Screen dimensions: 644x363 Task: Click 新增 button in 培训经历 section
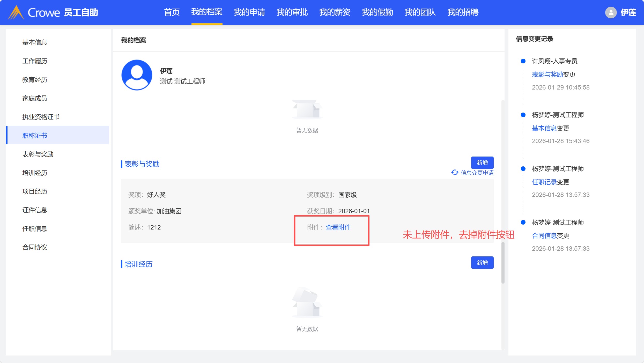(x=482, y=263)
